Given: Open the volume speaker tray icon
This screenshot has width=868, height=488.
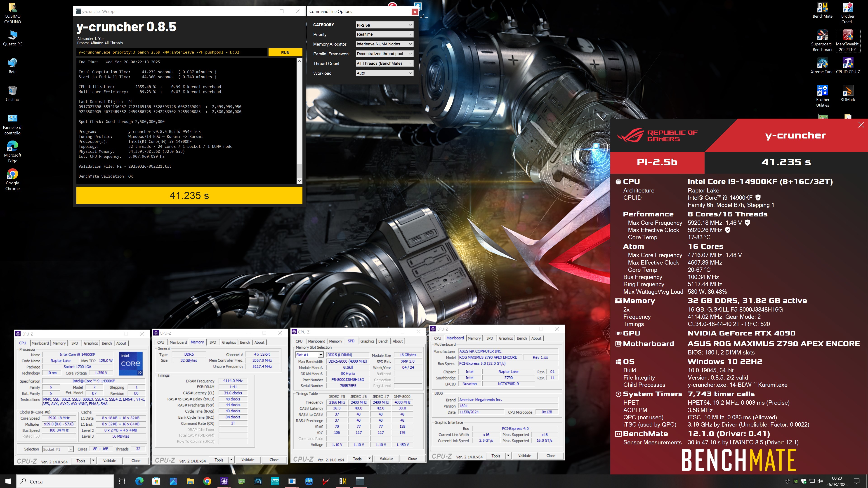Looking at the screenshot, I should click(820, 481).
